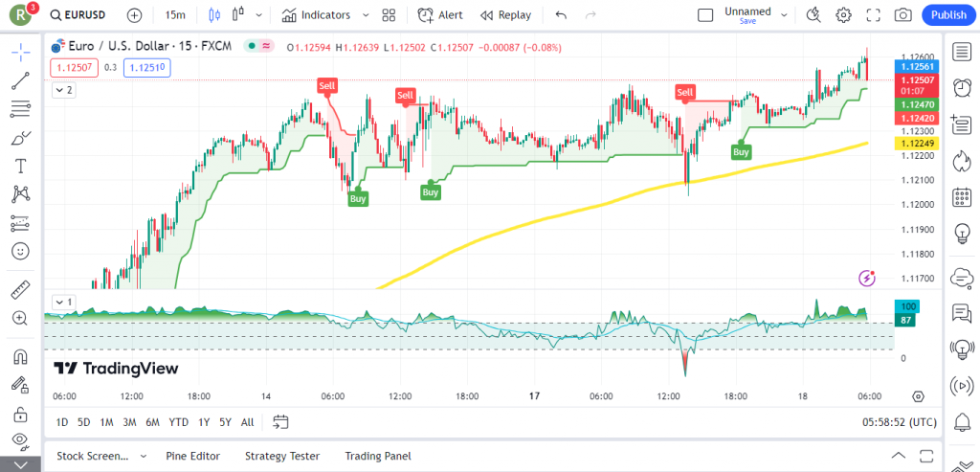Click the blue buy price 1.12510 button
The height and width of the screenshot is (472, 980).
pyautogui.click(x=147, y=68)
